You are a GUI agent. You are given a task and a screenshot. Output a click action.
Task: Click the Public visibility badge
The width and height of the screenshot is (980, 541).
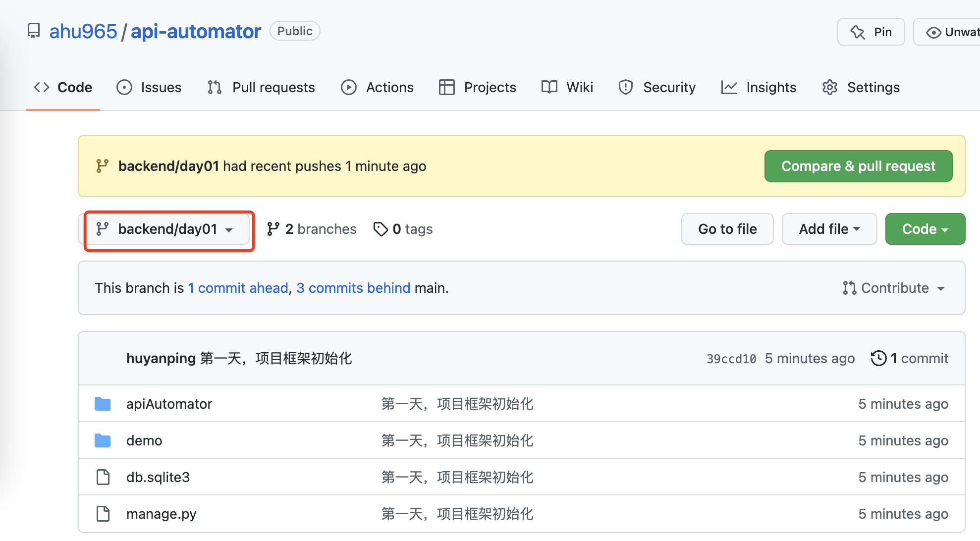pyautogui.click(x=295, y=31)
